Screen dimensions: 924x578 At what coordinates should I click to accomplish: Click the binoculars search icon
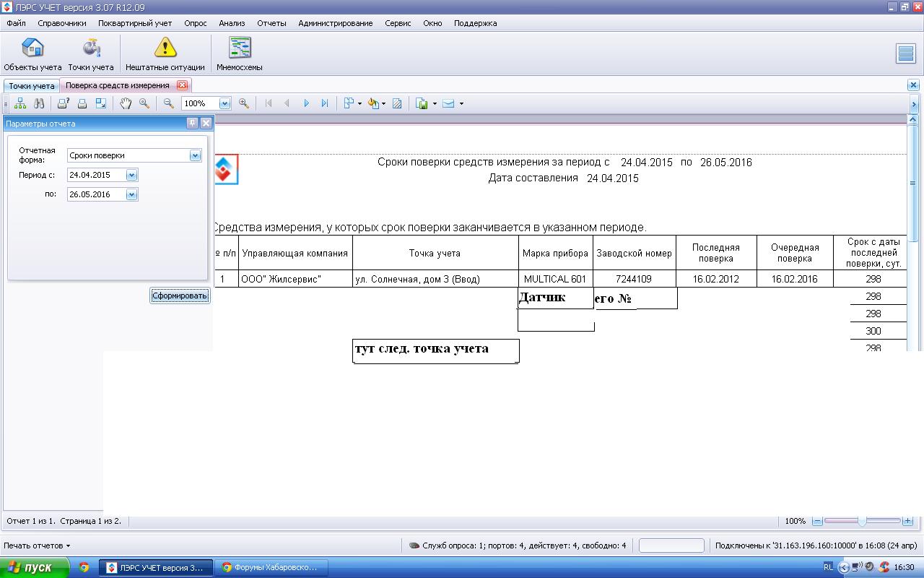tap(40, 103)
